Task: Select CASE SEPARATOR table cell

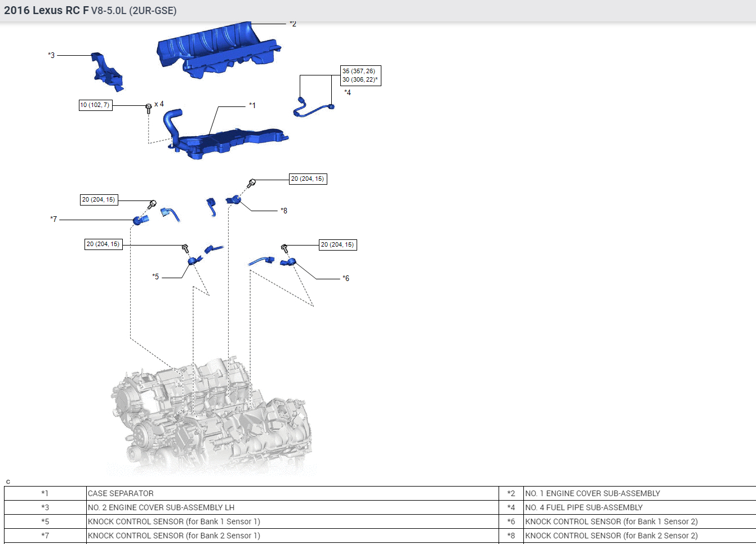Action: click(121, 494)
